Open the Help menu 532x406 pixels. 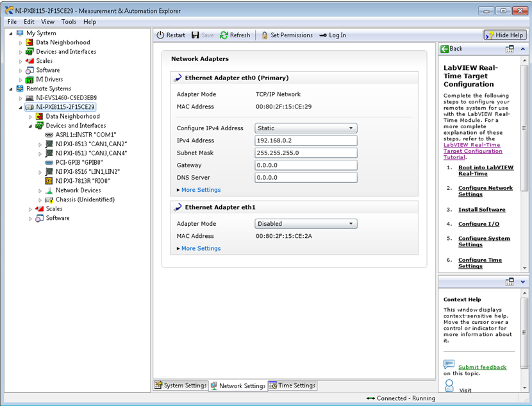90,22
